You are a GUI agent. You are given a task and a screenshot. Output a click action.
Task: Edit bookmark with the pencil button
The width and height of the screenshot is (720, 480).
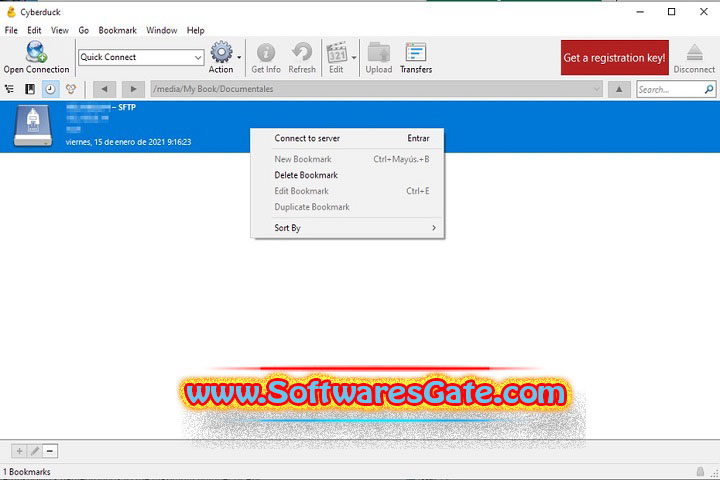coord(35,451)
